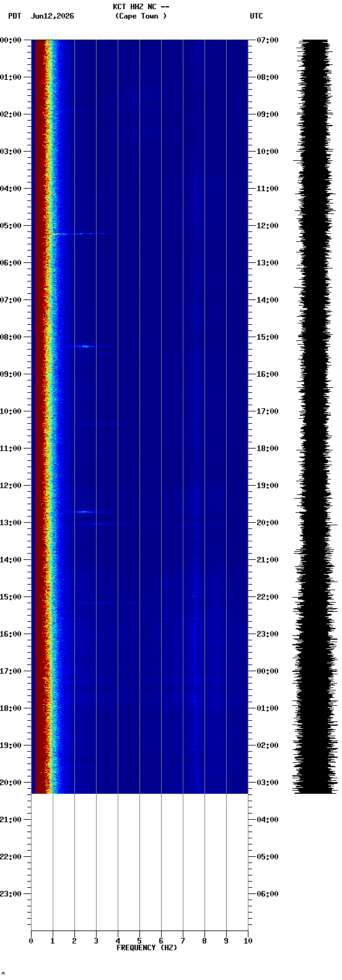Click the 'FREQUENCY (HZ)' axis title
This screenshot has height=980, width=342.
[147, 948]
